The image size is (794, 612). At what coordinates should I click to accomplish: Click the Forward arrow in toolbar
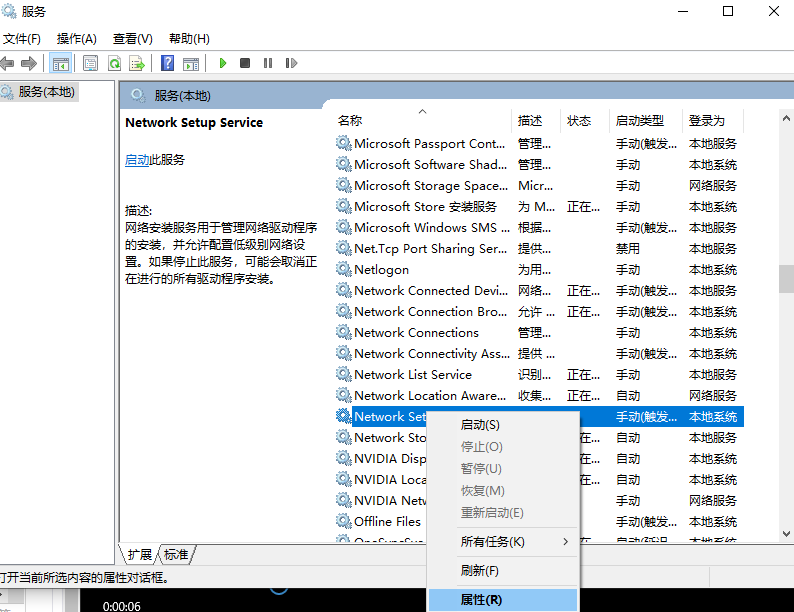pyautogui.click(x=29, y=63)
